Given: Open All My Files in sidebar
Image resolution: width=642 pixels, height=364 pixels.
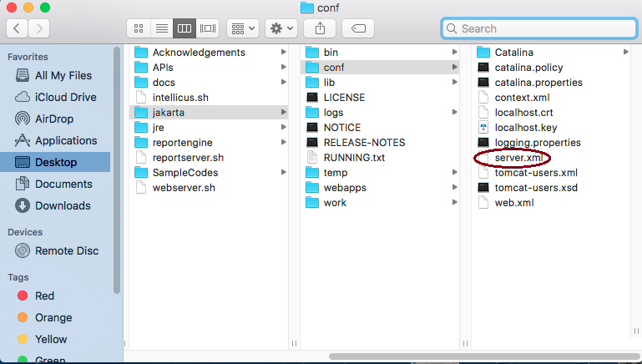Looking at the screenshot, I should [55, 76].
